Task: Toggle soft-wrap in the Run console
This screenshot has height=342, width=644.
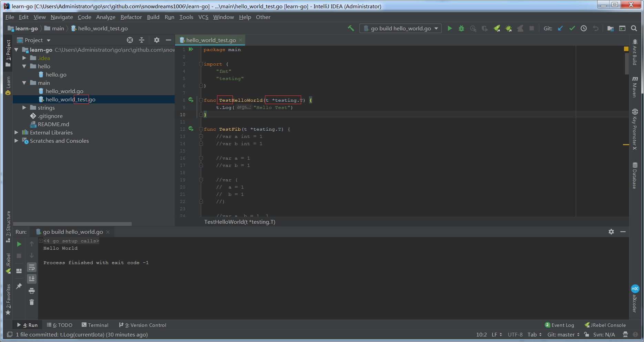Action: [32, 267]
